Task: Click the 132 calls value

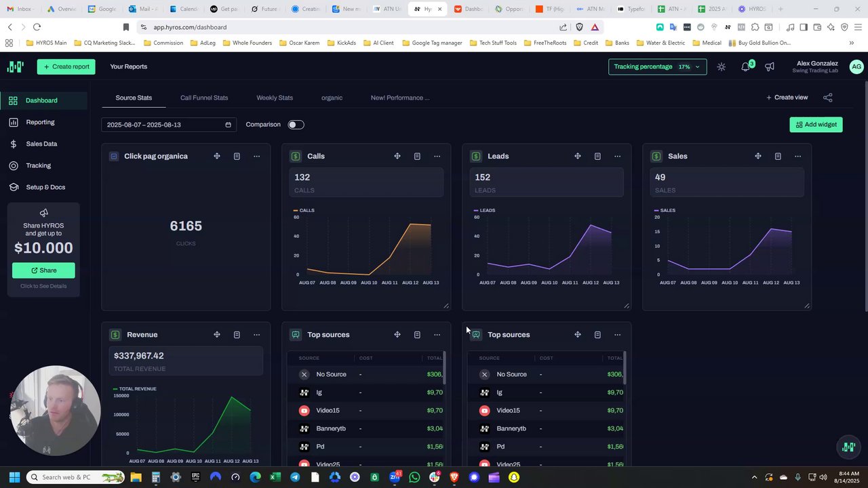Action: 302,178
